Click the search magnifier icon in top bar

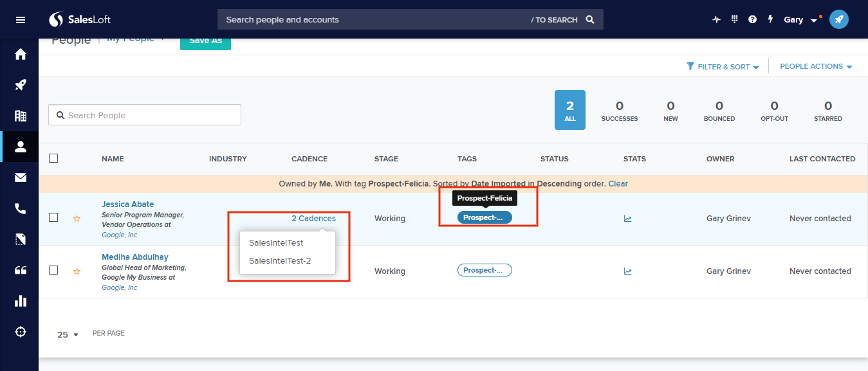click(590, 19)
